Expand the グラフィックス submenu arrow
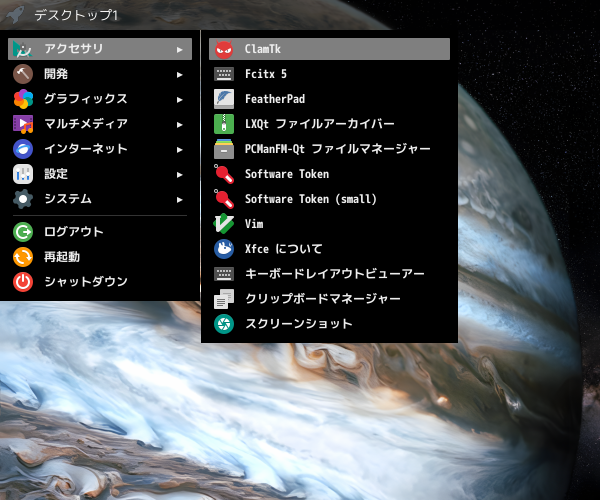 (179, 100)
